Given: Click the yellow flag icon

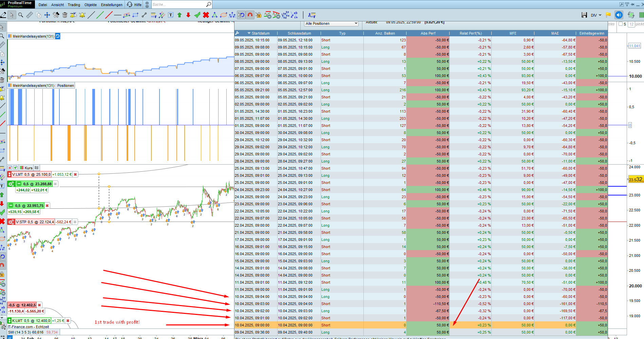Looking at the screenshot, I should pos(608,15).
